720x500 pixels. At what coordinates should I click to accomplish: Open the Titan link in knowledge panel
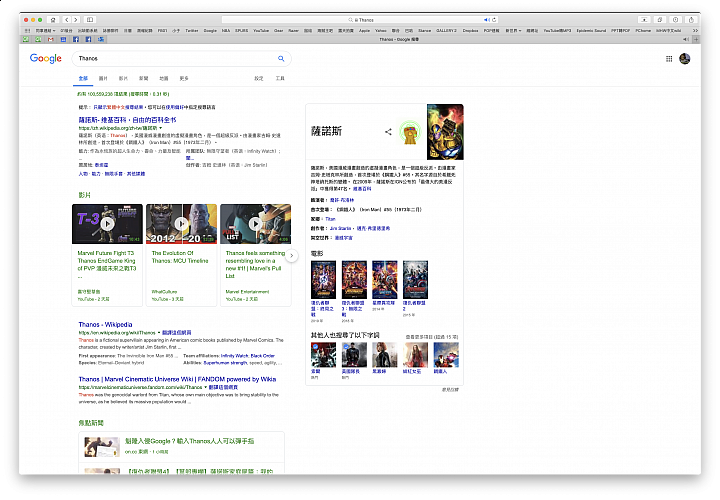coord(330,219)
